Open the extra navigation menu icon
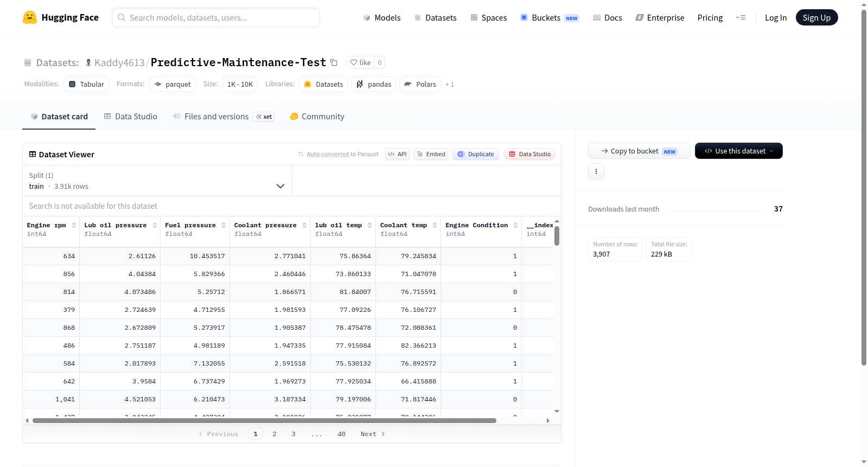Viewport: 868px width, 467px height. coord(741,17)
